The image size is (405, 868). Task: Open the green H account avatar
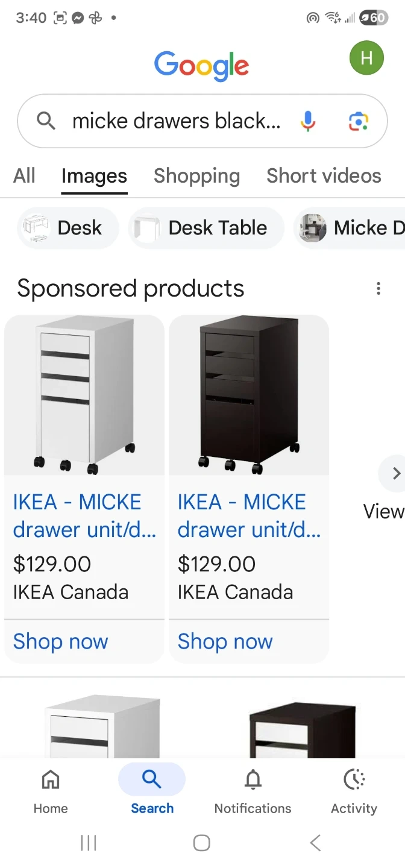click(366, 58)
